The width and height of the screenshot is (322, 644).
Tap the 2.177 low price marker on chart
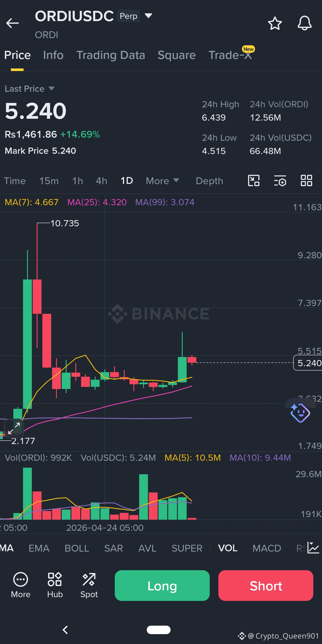point(23,441)
